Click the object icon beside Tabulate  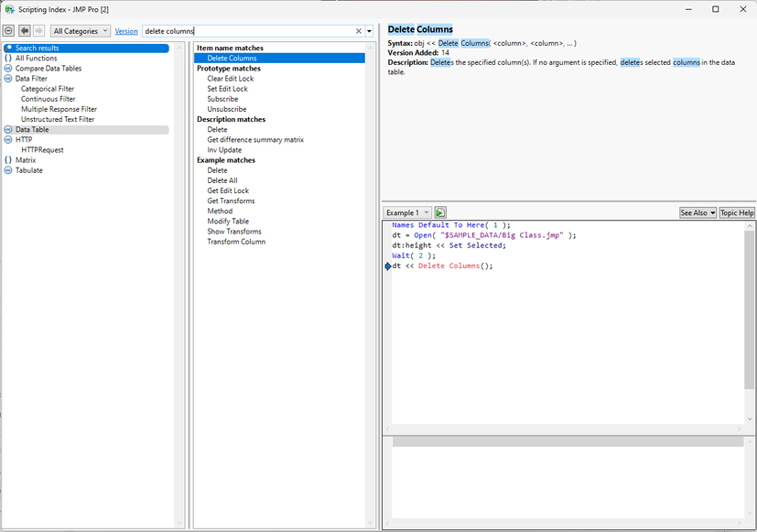pos(8,170)
